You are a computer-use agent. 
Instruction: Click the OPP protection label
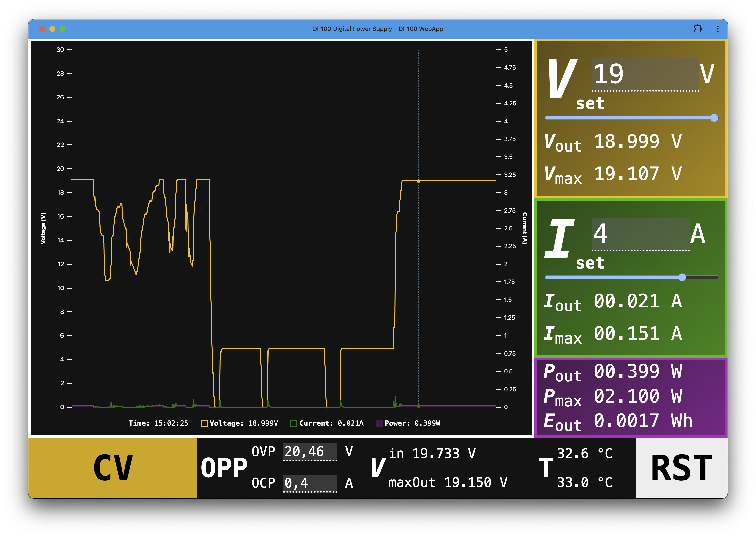coord(224,468)
